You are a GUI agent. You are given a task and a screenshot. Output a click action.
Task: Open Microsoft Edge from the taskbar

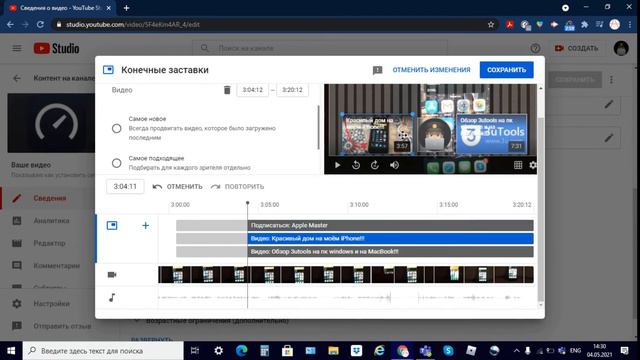[x=241, y=351]
